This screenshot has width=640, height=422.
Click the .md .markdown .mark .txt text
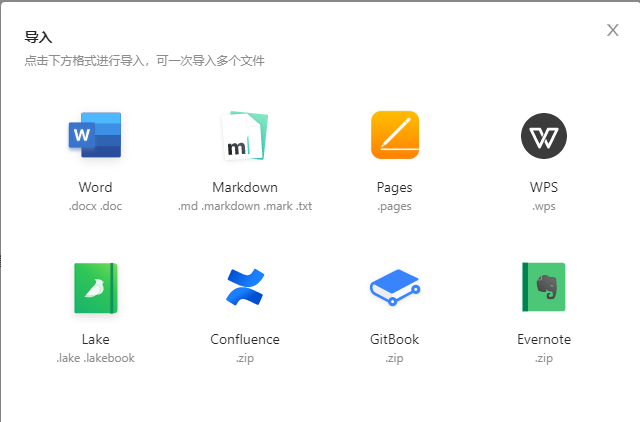point(245,206)
